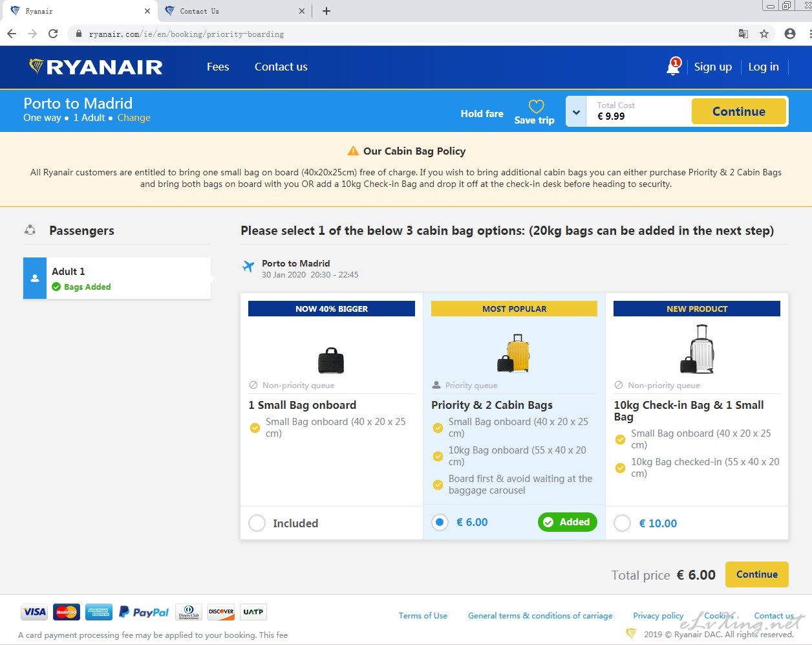Close the Ryanair browser tab
The width and height of the screenshot is (812, 645).
147,11
